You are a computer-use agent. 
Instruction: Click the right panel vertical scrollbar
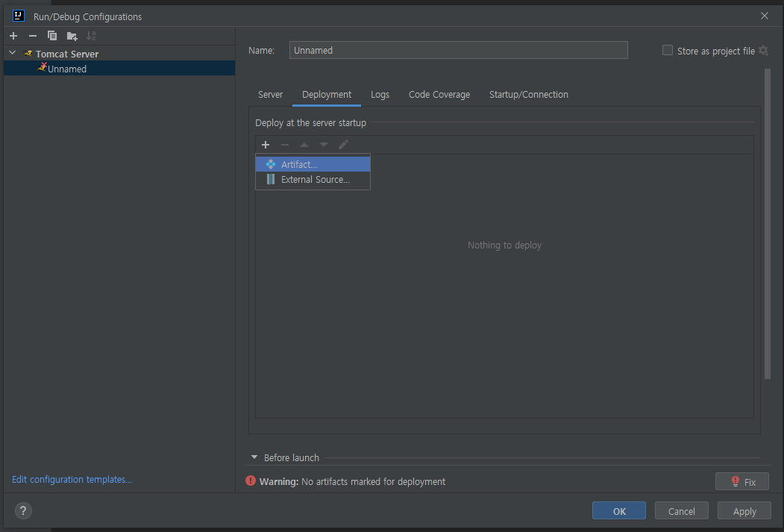point(768,224)
